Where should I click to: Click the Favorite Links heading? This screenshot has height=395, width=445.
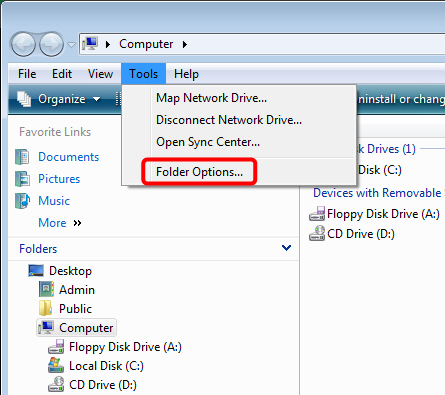(55, 132)
